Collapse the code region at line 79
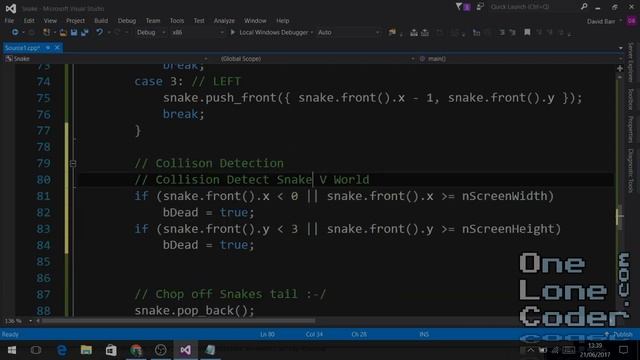 coord(73,164)
